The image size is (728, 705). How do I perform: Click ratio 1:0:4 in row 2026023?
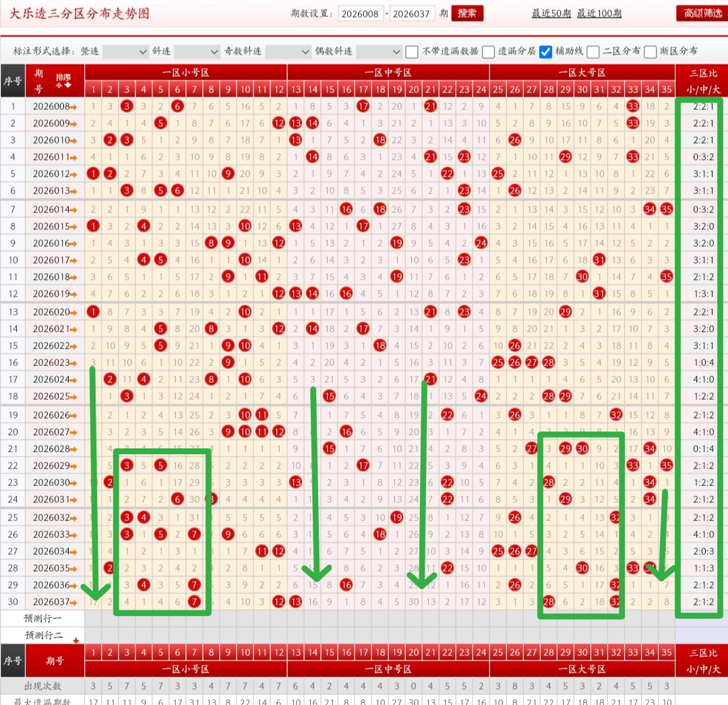pyautogui.click(x=703, y=363)
